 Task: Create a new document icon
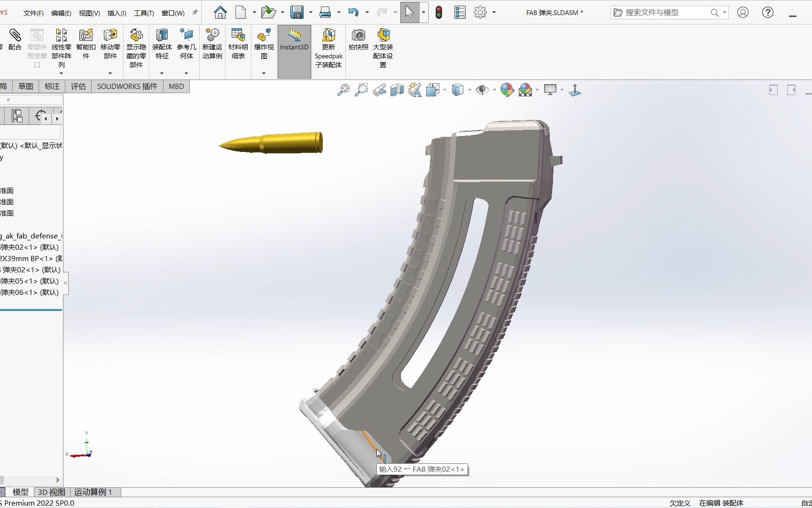pos(241,12)
